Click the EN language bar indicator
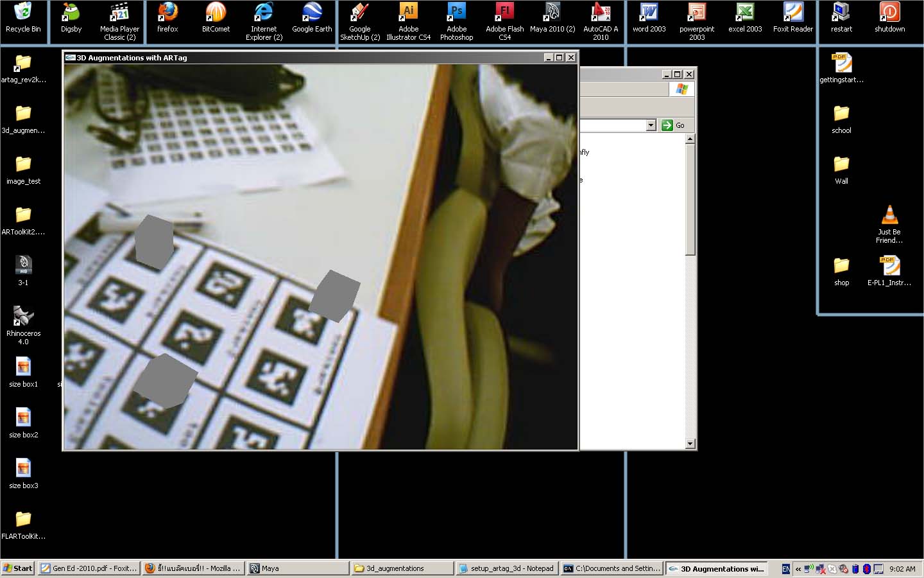This screenshot has height=578, width=924. [786, 569]
